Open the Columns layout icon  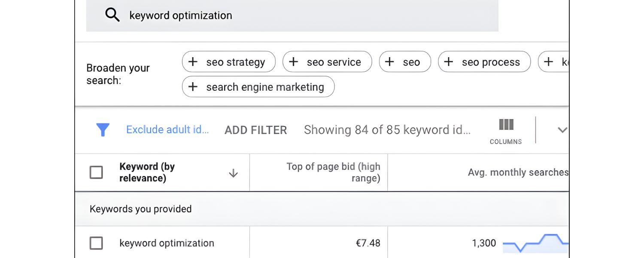coord(505,126)
